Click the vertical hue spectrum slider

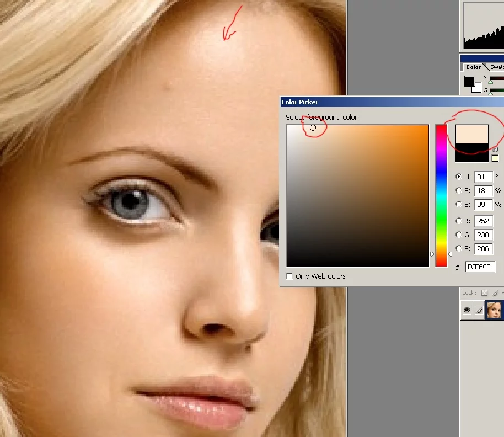point(441,196)
